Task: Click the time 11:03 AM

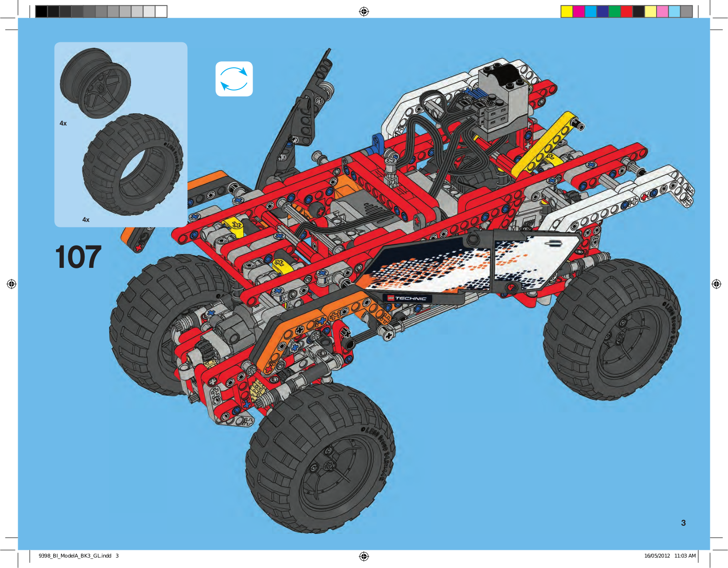Action: point(685,556)
